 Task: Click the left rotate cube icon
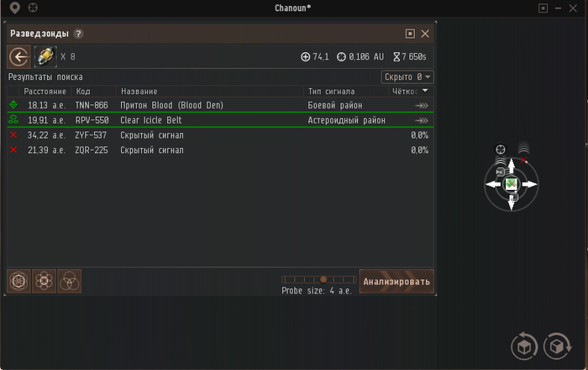click(x=524, y=346)
